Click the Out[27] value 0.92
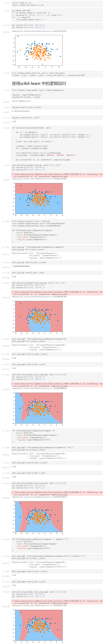 click(x=14, y=586)
